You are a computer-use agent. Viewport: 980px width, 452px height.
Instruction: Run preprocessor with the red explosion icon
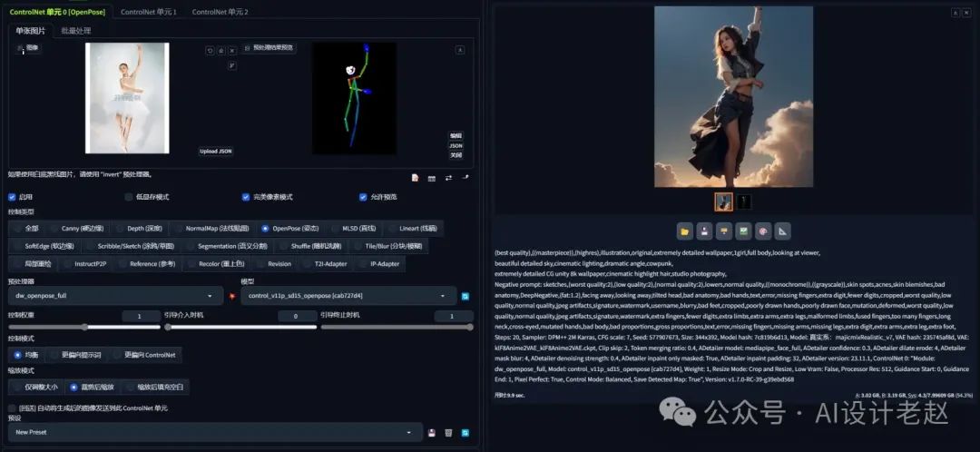tap(232, 296)
